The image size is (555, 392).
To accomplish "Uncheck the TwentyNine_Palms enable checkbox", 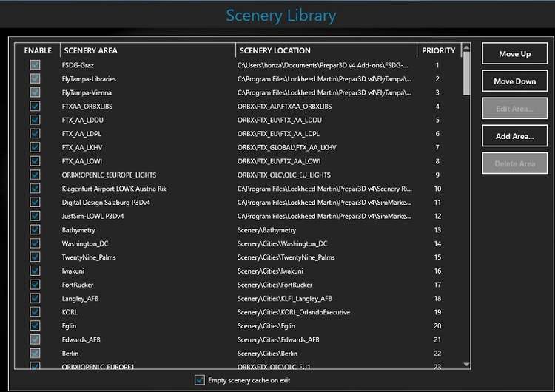I will point(35,257).
